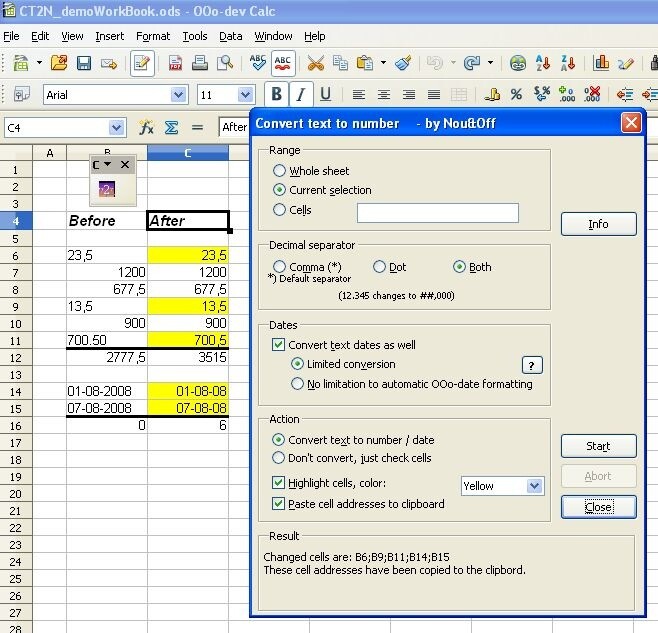Select the Current selection radio button
Screen dimensions: 658x633
point(322,190)
